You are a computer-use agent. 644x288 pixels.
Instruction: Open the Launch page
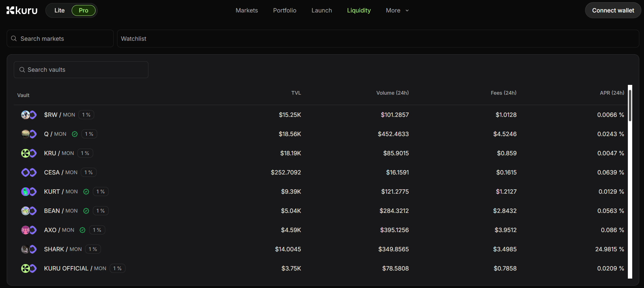(x=322, y=10)
